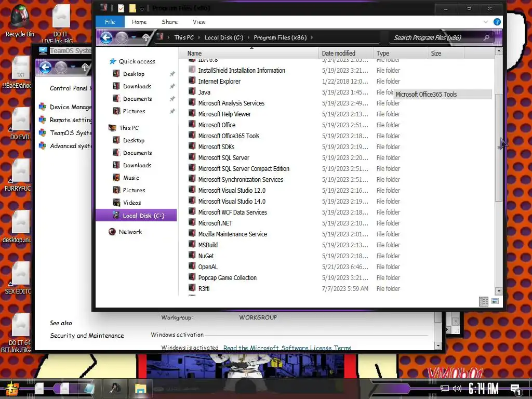This screenshot has height=399, width=532.
Task: Select the DO EVIL desktop shortcut
Action: tap(20, 124)
